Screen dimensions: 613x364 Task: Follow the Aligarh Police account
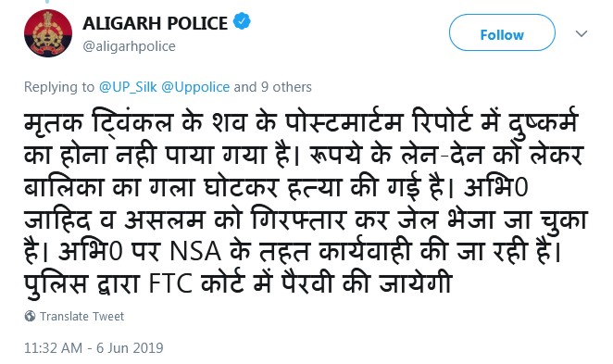[x=502, y=32]
